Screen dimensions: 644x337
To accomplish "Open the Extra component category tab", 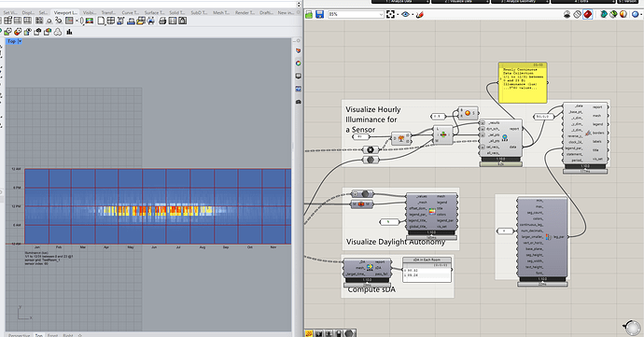I will pyautogui.click(x=582, y=2).
